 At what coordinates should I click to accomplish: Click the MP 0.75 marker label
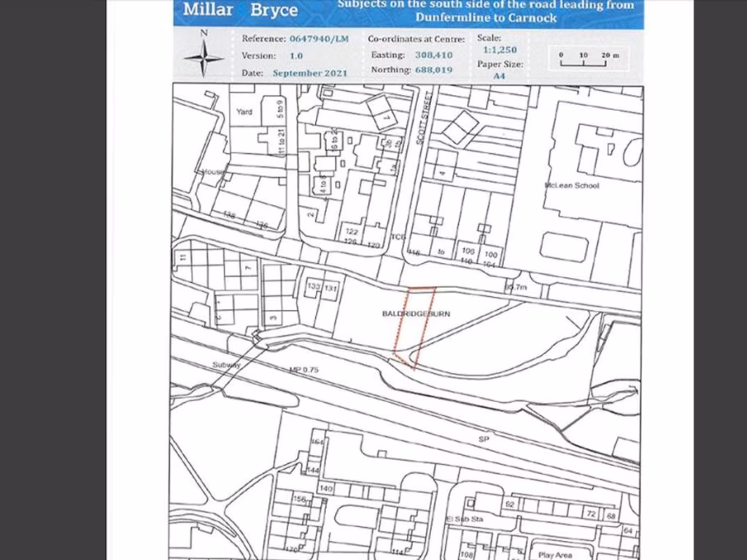pos(304,370)
